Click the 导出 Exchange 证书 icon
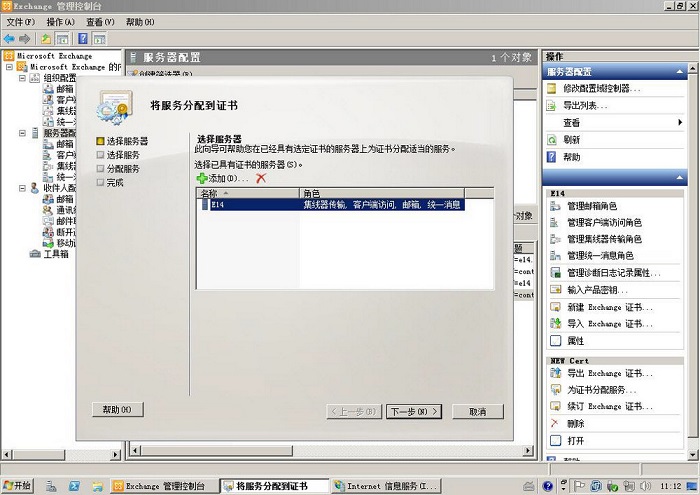Image resolution: width=700 pixels, height=495 pixels. pos(555,373)
